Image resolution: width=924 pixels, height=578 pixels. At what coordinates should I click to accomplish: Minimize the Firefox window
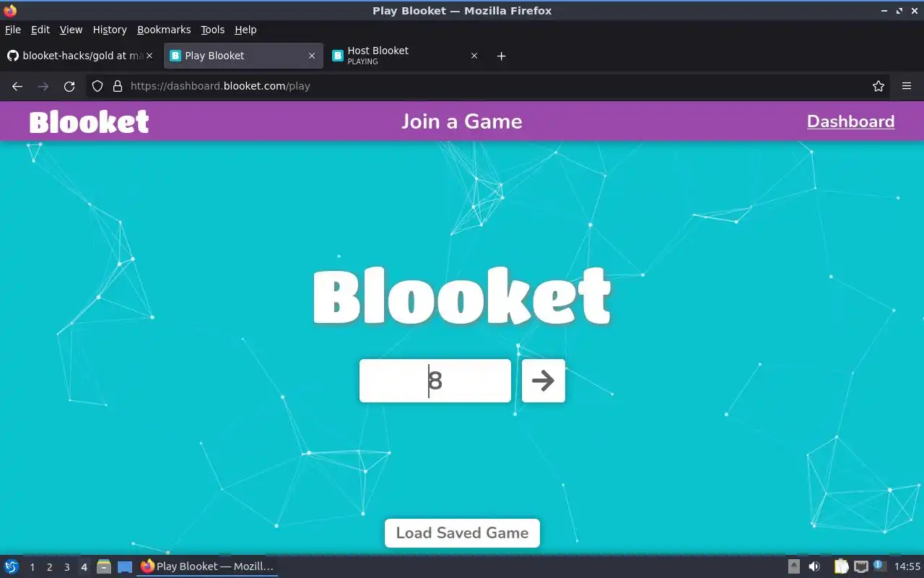885,11
